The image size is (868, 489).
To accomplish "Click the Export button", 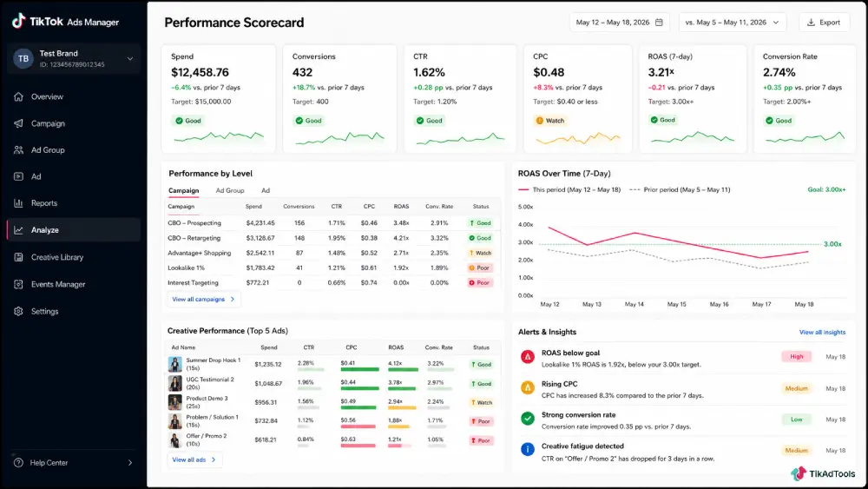I will tap(824, 23).
